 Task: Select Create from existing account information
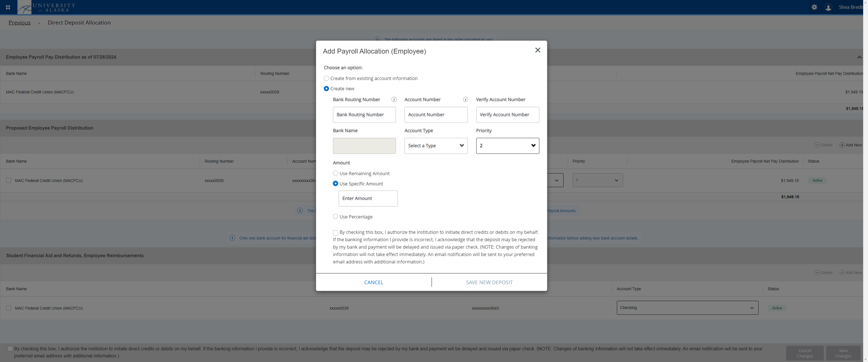(326, 78)
